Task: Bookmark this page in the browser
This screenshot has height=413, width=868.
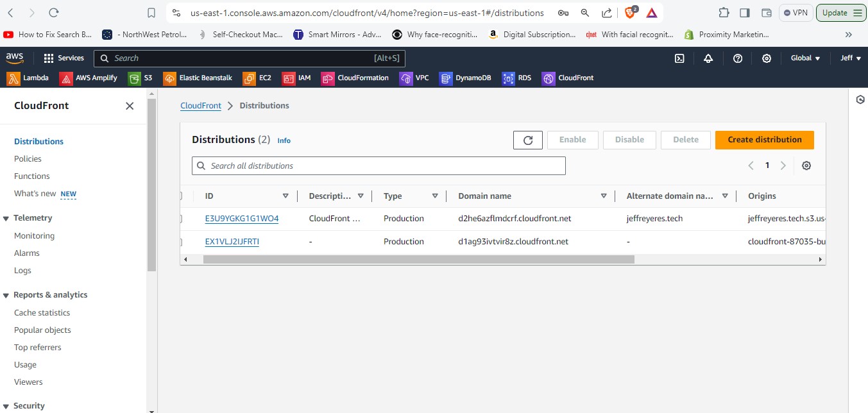Action: click(x=151, y=13)
